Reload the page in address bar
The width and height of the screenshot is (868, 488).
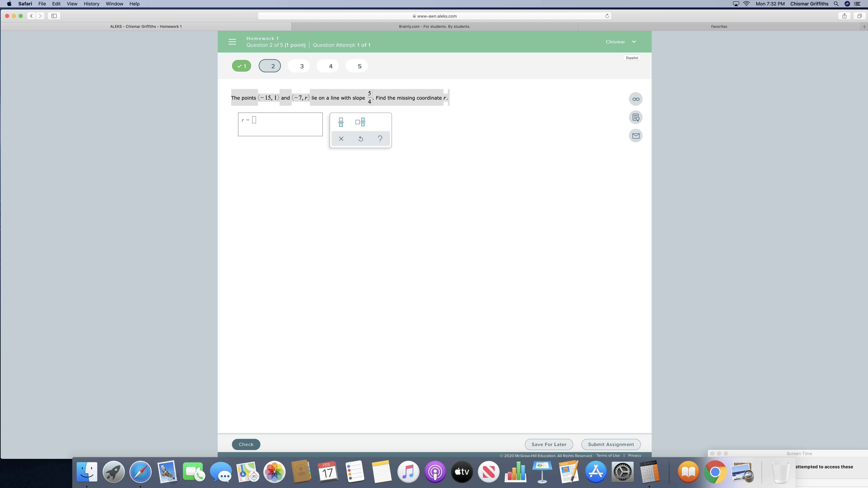[x=607, y=16]
